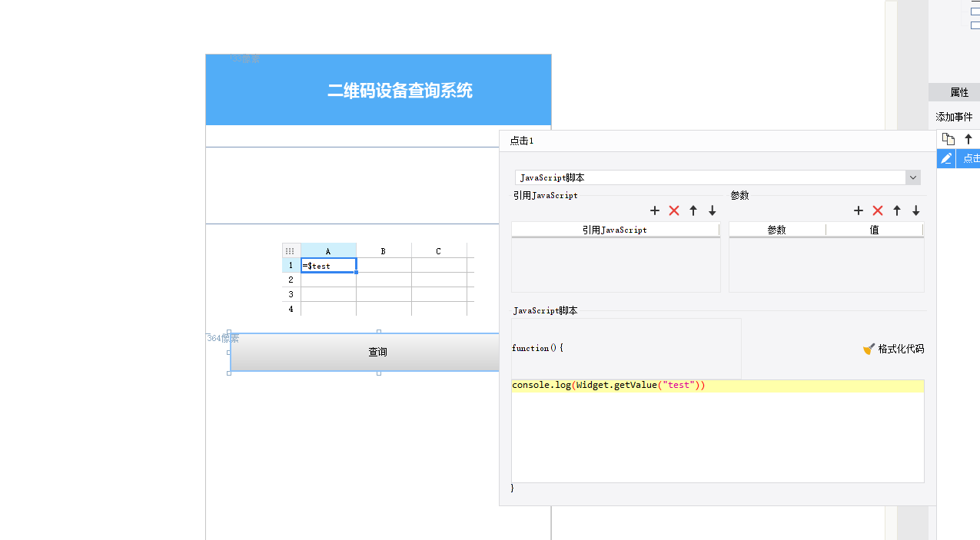Click the 值 table column header
This screenshot has width=980, height=540.
click(875, 230)
